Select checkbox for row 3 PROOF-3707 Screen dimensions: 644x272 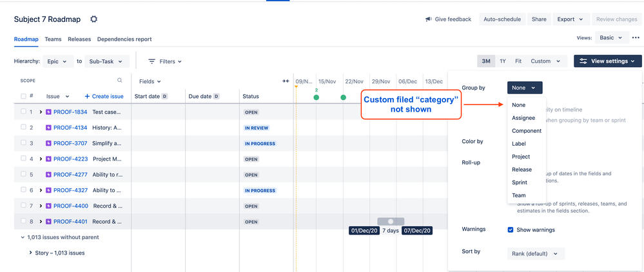23,143
